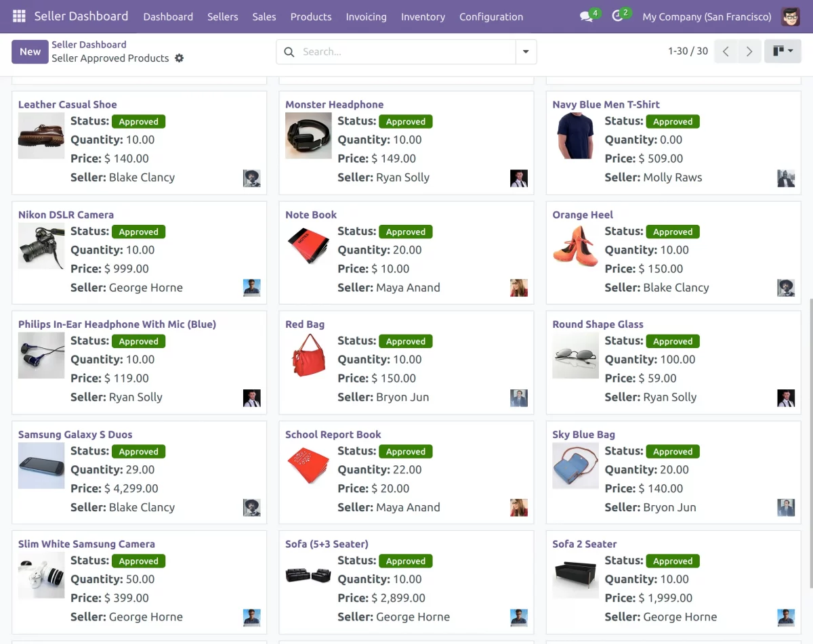Click the Sofa 2 Seater product image
Image resolution: width=813 pixels, height=644 pixels.
pos(575,576)
